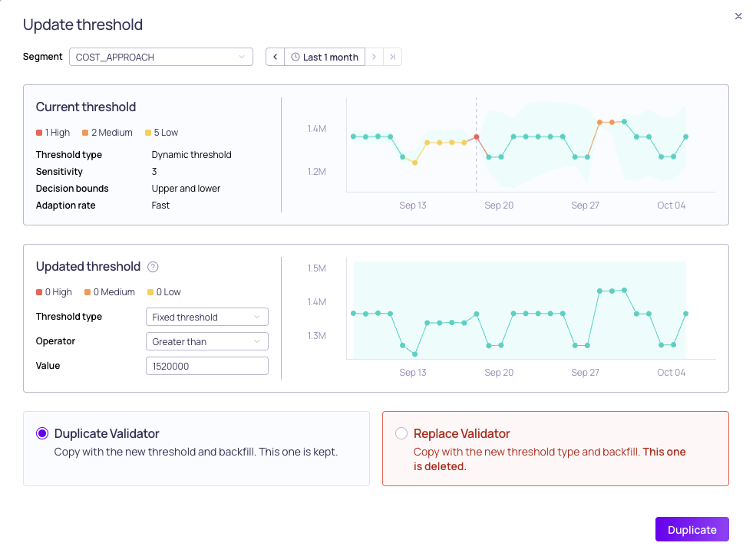This screenshot has width=756, height=556.
Task: Click the red high-severity data point on chart
Action: [477, 137]
